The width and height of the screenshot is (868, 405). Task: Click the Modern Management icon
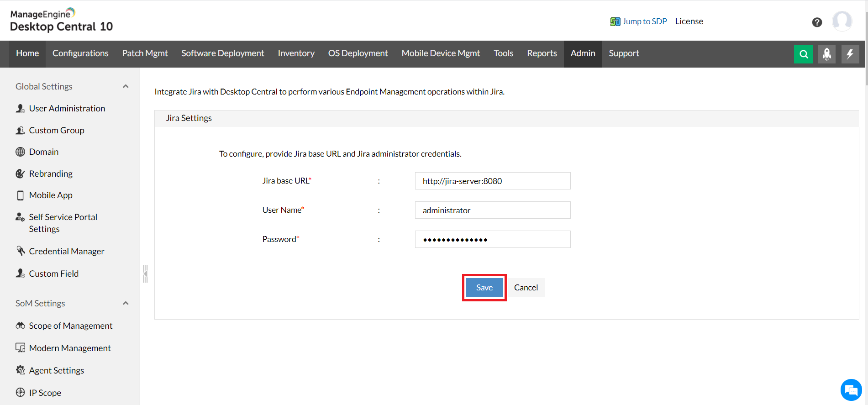tap(20, 348)
